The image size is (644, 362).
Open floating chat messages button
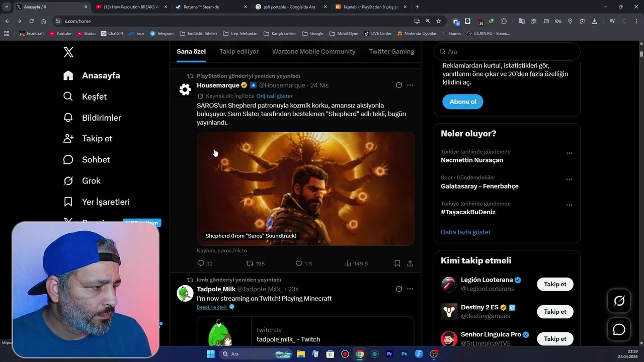(619, 329)
